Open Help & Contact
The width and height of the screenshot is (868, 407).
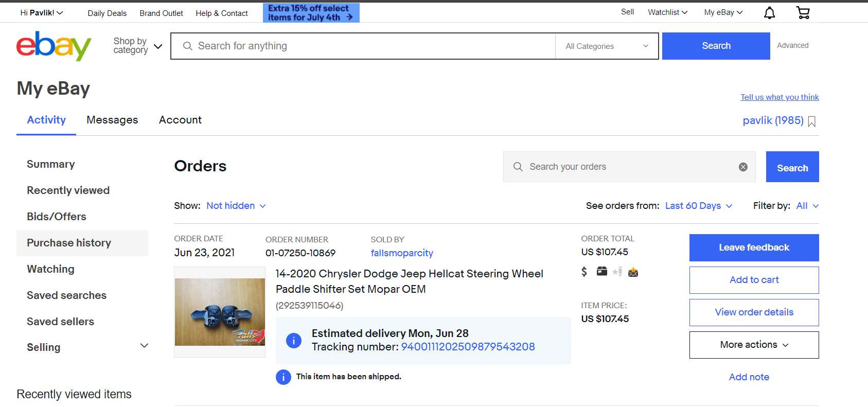(222, 13)
